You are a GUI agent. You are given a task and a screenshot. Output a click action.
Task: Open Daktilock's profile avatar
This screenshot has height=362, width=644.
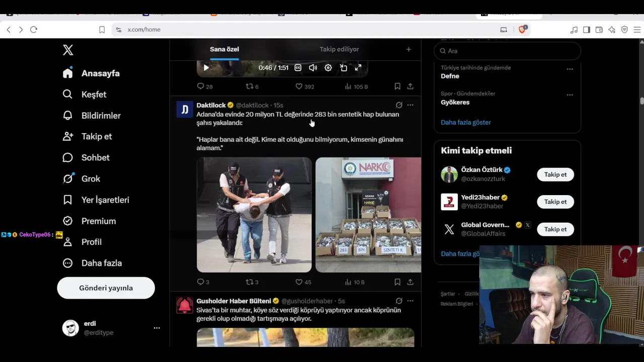pos(185,110)
